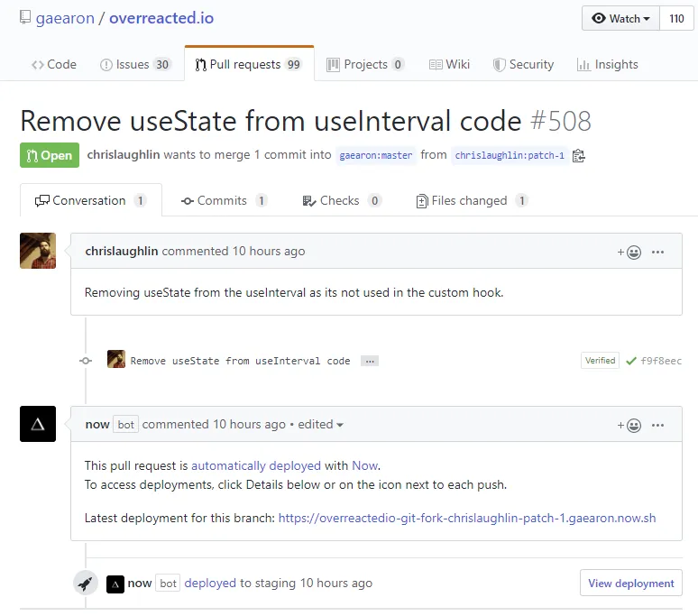Click the green Open status badge
The height and width of the screenshot is (616, 698).
[50, 155]
